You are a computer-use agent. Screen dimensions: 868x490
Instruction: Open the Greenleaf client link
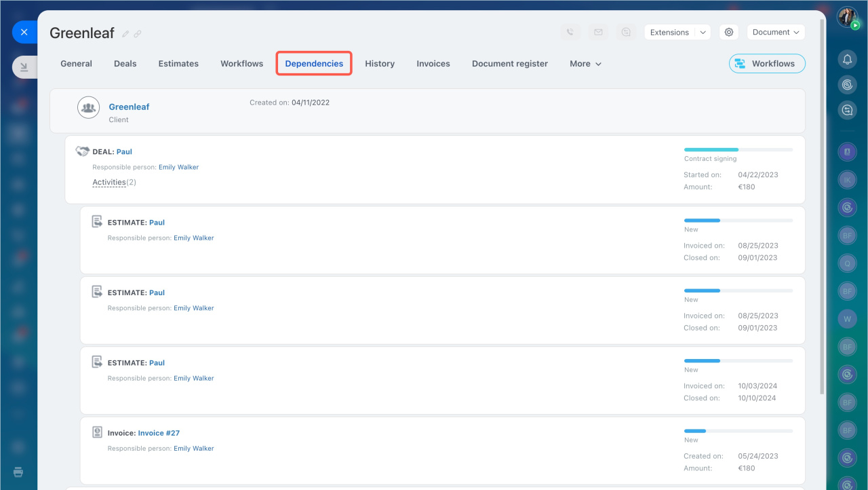(x=129, y=107)
